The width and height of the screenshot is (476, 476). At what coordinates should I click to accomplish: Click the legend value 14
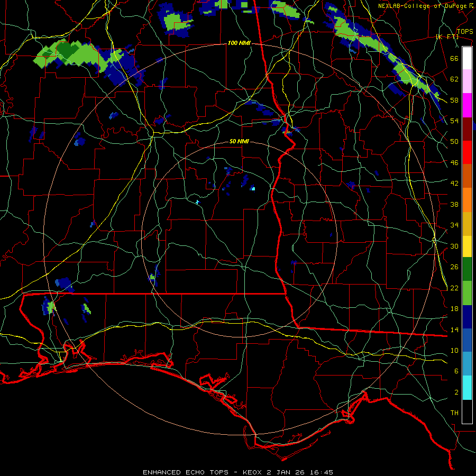pyautogui.click(x=454, y=329)
